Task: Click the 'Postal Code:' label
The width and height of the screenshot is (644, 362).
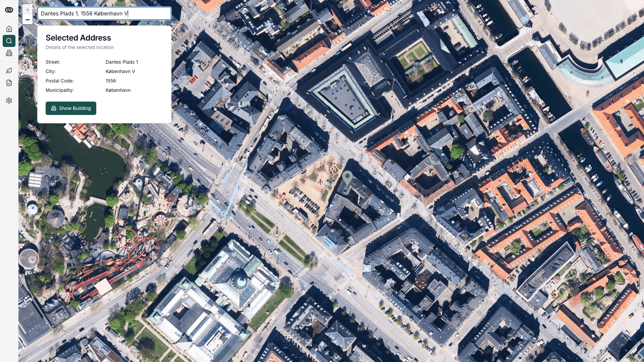Action: [59, 81]
